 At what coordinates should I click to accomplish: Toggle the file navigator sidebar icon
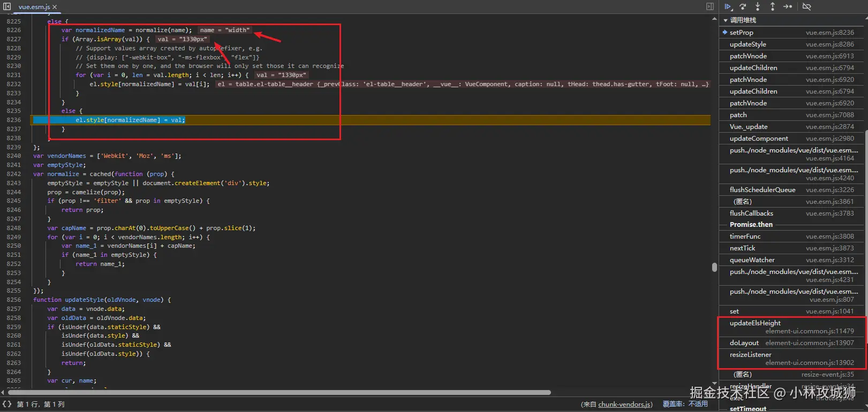click(7, 6)
